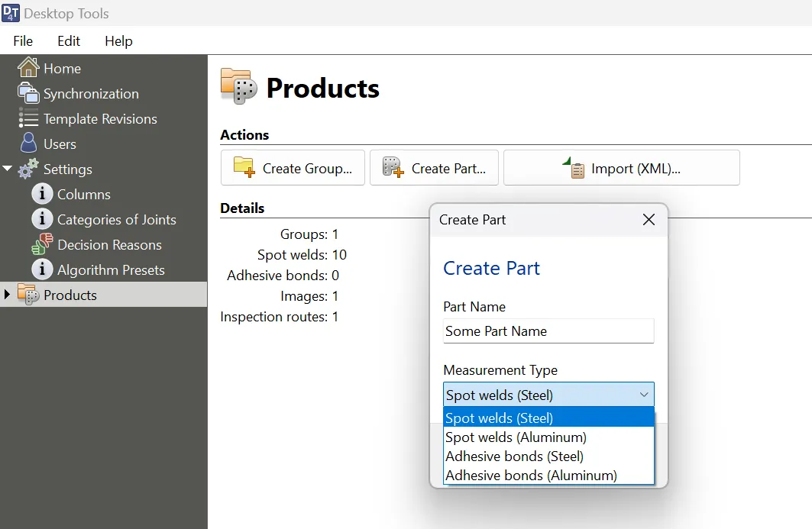Open the Help menu

pyautogui.click(x=118, y=40)
